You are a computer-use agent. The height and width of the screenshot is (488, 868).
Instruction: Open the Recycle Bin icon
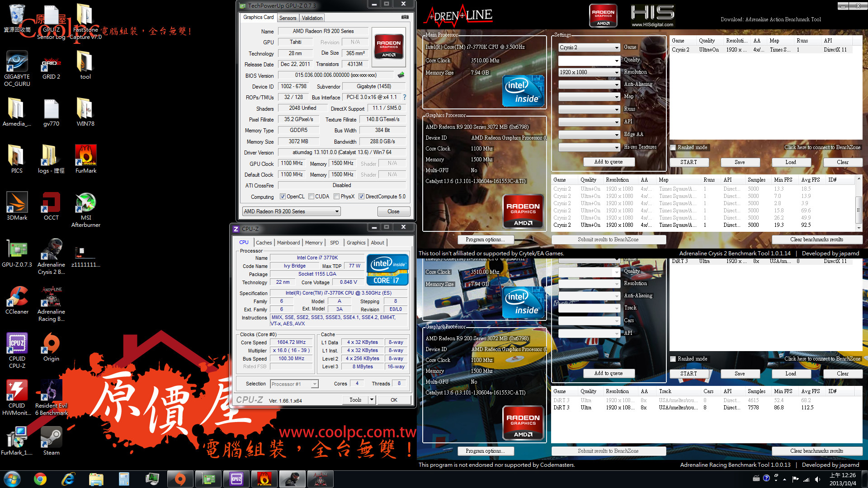coord(17,18)
